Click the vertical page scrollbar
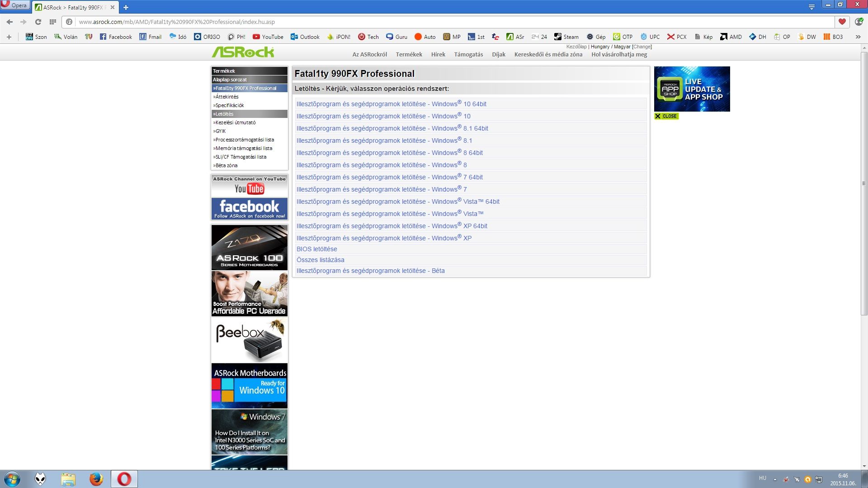 pyautogui.click(x=864, y=183)
